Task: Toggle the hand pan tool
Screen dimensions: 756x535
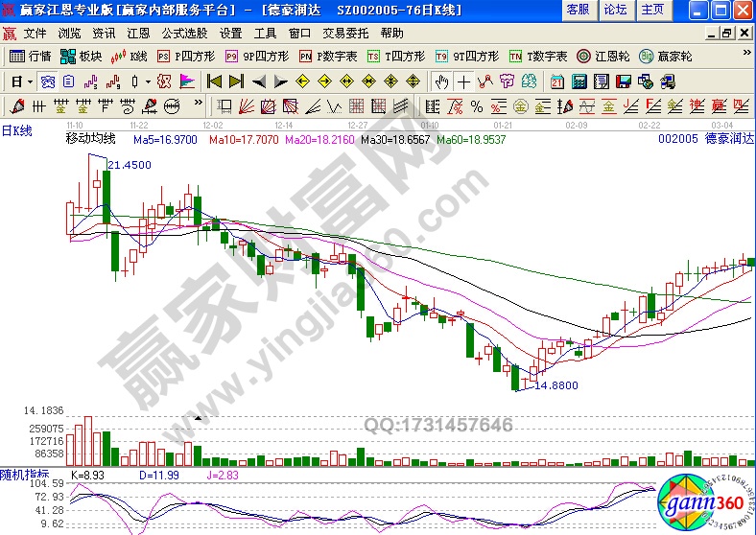Action: click(x=441, y=81)
